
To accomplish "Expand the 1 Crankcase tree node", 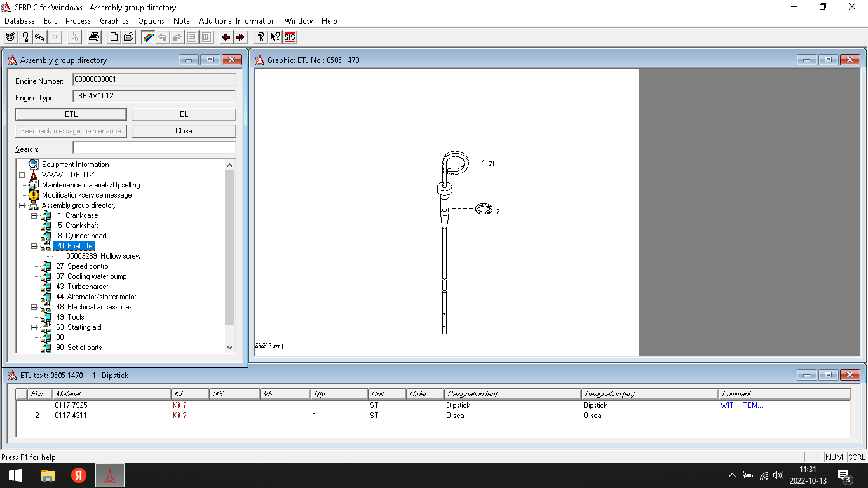I will pyautogui.click(x=34, y=215).
